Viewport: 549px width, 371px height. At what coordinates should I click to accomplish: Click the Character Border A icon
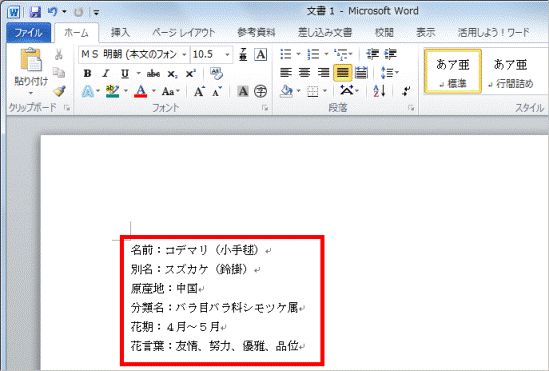pyautogui.click(x=260, y=55)
